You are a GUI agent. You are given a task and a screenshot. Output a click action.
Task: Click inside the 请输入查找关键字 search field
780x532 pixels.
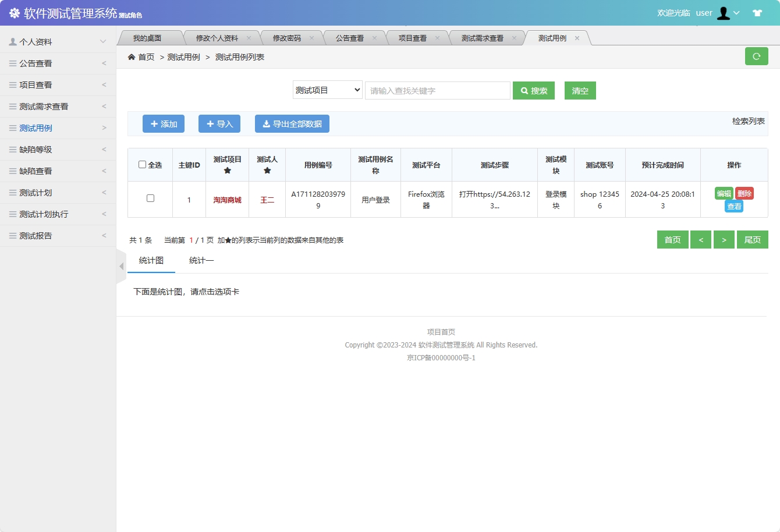click(437, 90)
